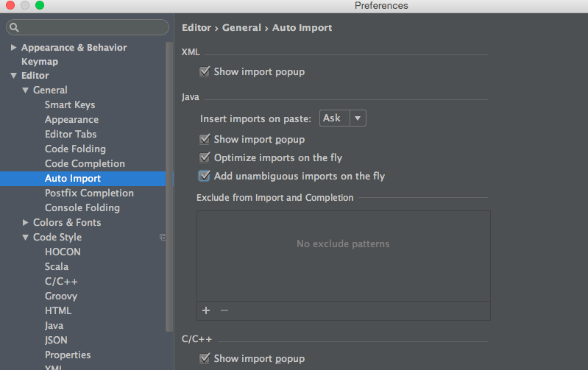The height and width of the screenshot is (370, 588).
Task: Toggle Java Show import popup checkbox
Action: (x=205, y=139)
